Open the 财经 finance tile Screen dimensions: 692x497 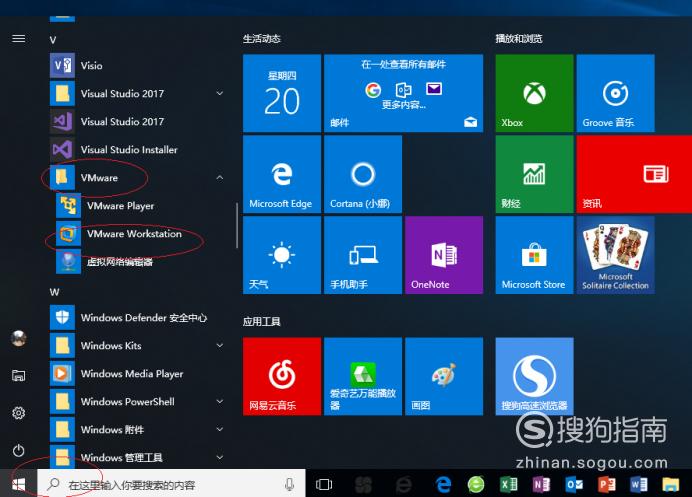pos(534,174)
